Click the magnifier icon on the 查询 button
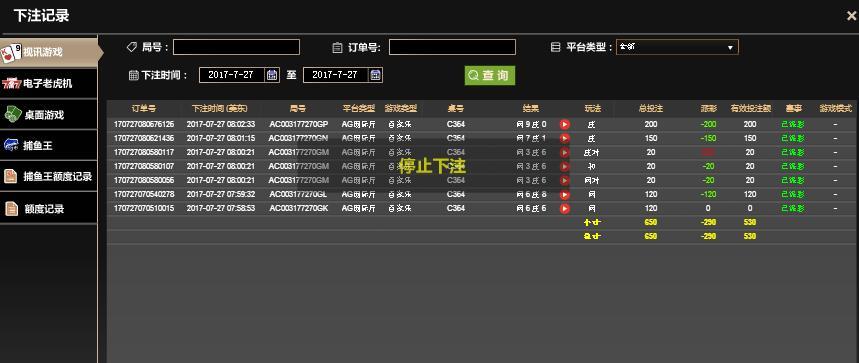This screenshot has height=363, width=859. (473, 76)
